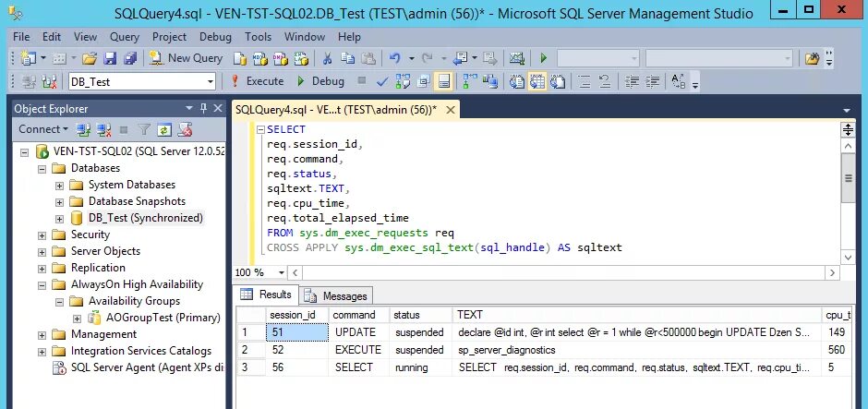Click Comment Out Selected Lines icon
The width and height of the screenshot is (868, 409).
584,81
